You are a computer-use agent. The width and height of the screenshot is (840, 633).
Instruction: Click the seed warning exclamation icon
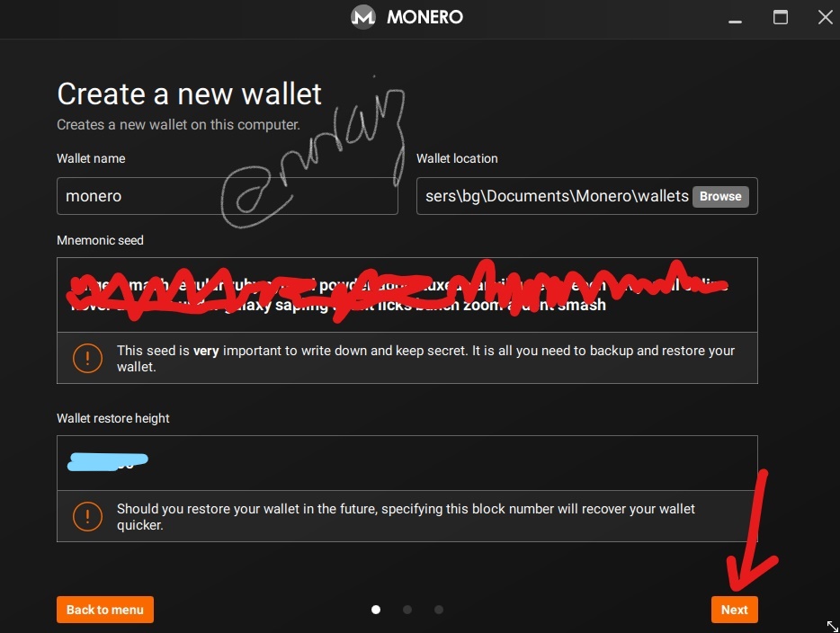(87, 358)
